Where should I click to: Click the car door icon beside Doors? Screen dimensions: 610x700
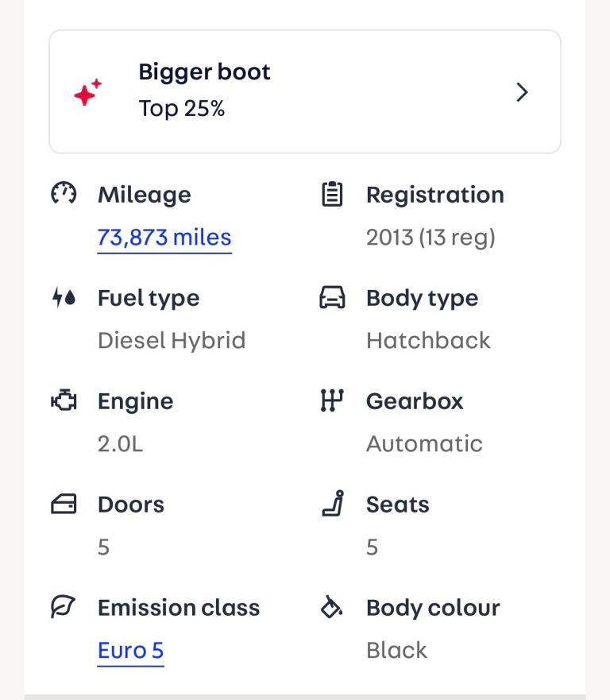(x=64, y=505)
